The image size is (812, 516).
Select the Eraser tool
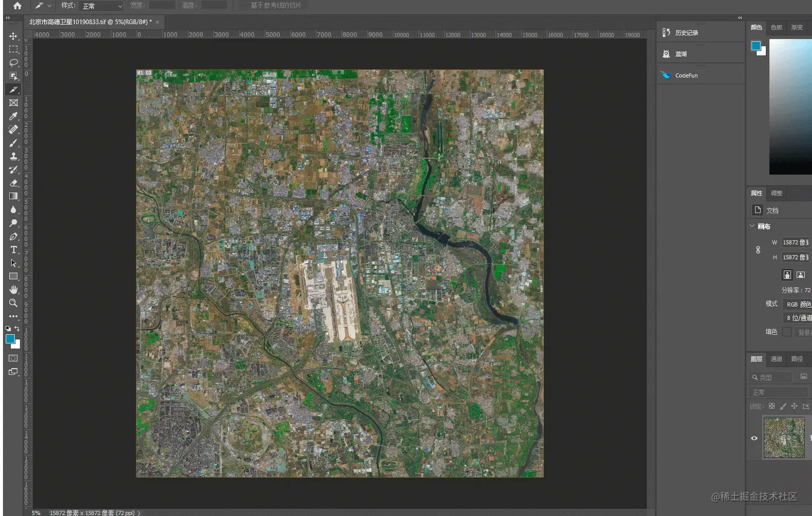pos(13,183)
